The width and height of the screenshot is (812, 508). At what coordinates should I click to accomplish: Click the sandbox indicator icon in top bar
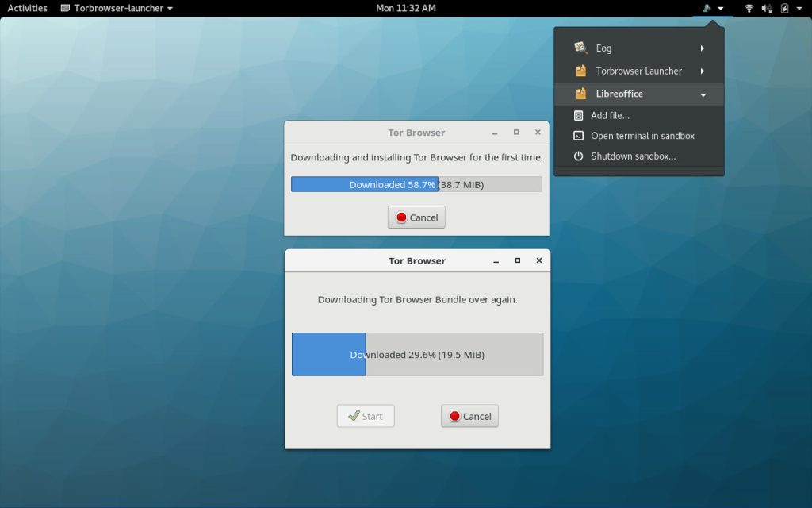pyautogui.click(x=707, y=9)
